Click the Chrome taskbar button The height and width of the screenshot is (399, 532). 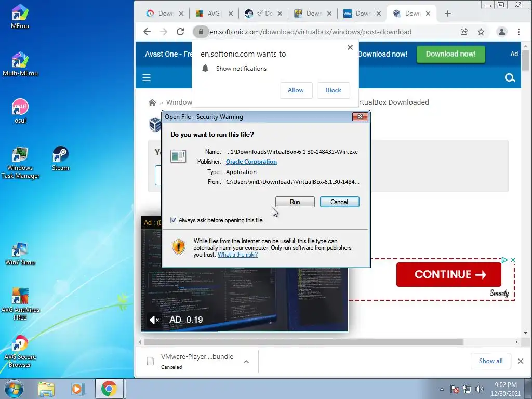click(109, 389)
